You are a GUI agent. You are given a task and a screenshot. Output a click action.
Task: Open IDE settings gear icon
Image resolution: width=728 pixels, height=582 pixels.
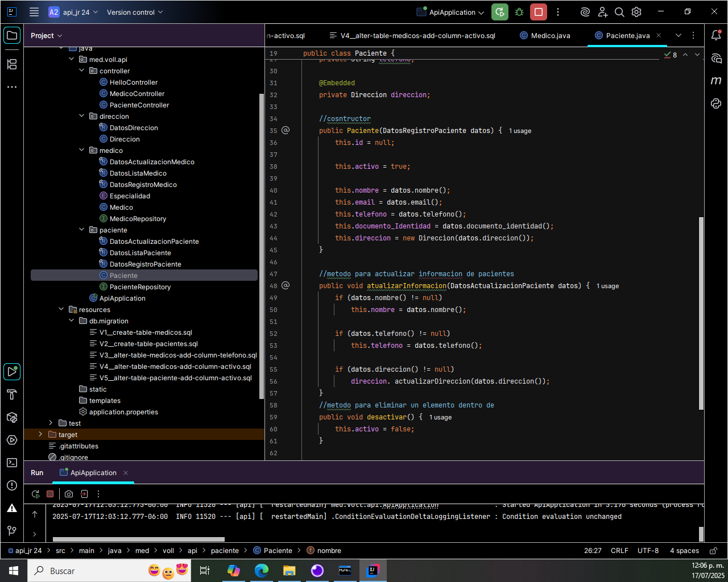pyautogui.click(x=636, y=12)
